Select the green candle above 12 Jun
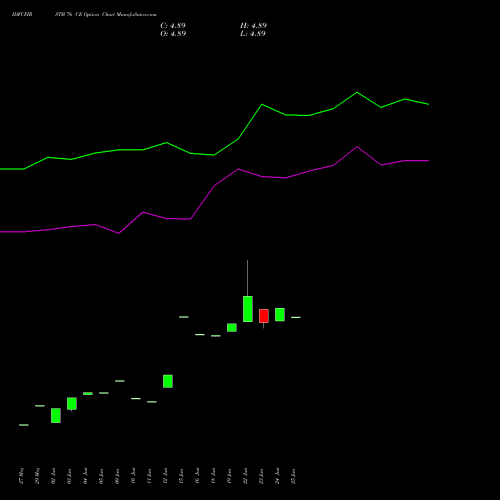This screenshot has height=500, width=500. pyautogui.click(x=168, y=381)
